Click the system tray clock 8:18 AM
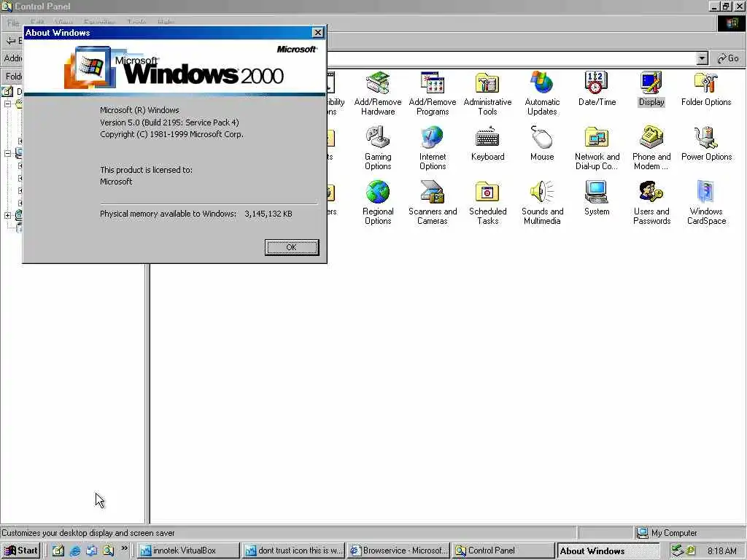The width and height of the screenshot is (747, 560). click(722, 551)
